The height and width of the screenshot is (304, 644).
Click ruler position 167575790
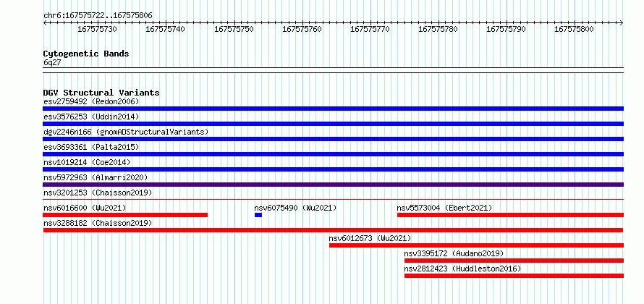pos(506,29)
